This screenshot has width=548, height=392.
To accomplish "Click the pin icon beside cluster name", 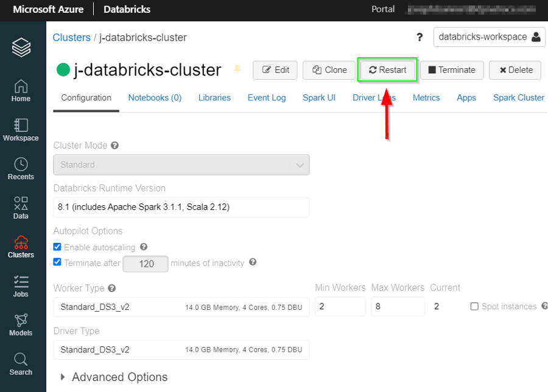I will pos(237,70).
